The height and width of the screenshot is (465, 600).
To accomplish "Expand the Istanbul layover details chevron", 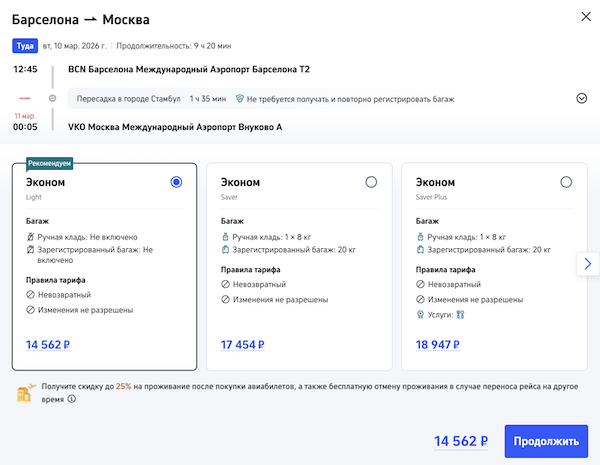I will pos(581,98).
